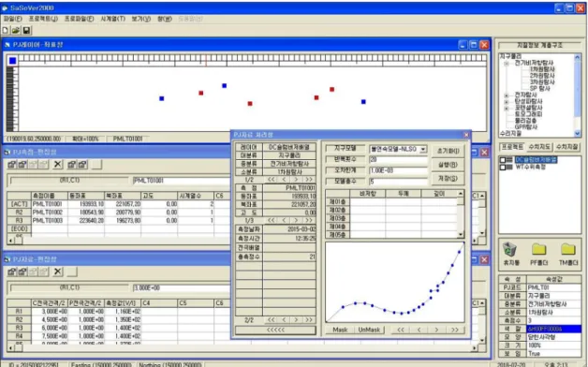Viewport: 588px width, 367px height.
Task: Open the 보기(V) menu
Action: pyautogui.click(x=141, y=19)
